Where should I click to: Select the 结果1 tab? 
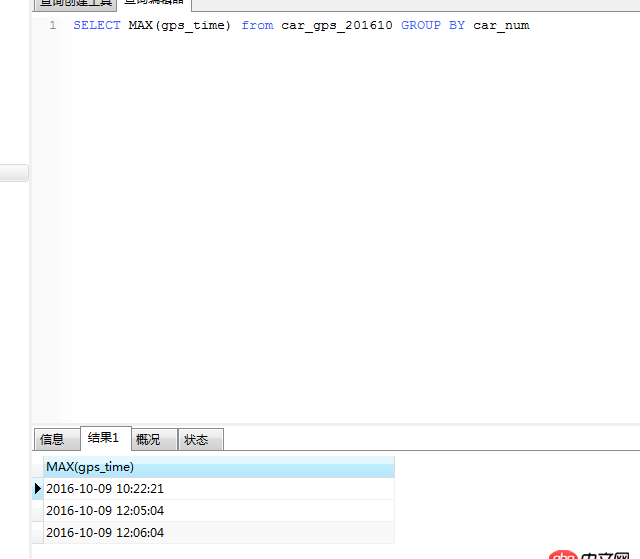(x=106, y=438)
